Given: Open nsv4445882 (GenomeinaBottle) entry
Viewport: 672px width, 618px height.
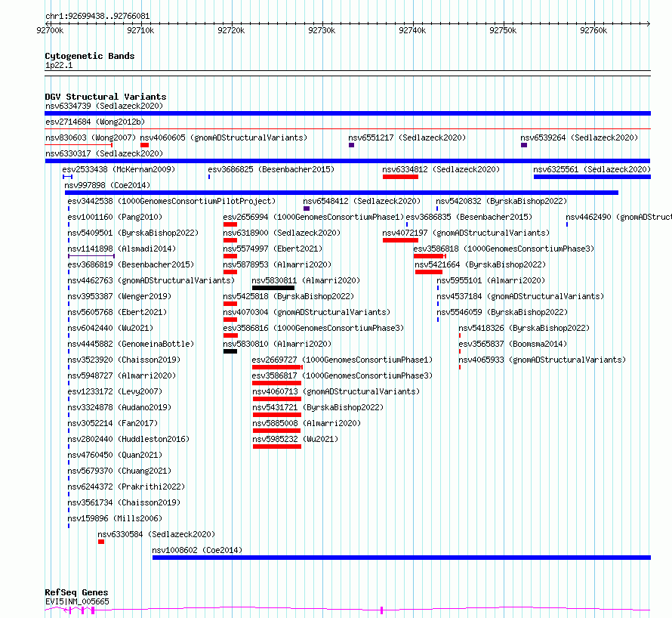Looking at the screenshot, I should tap(131, 344).
